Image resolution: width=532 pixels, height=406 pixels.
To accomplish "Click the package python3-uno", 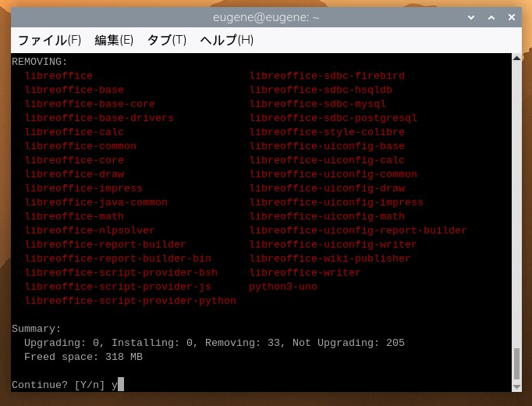I will [x=283, y=287].
